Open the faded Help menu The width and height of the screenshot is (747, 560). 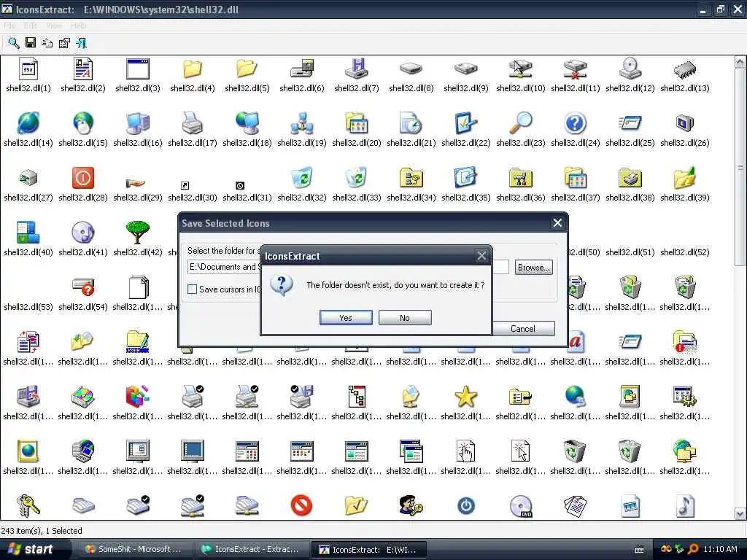coord(79,26)
